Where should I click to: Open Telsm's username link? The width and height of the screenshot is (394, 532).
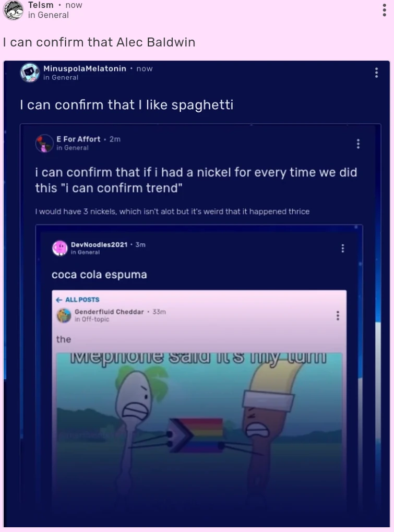(40, 5)
